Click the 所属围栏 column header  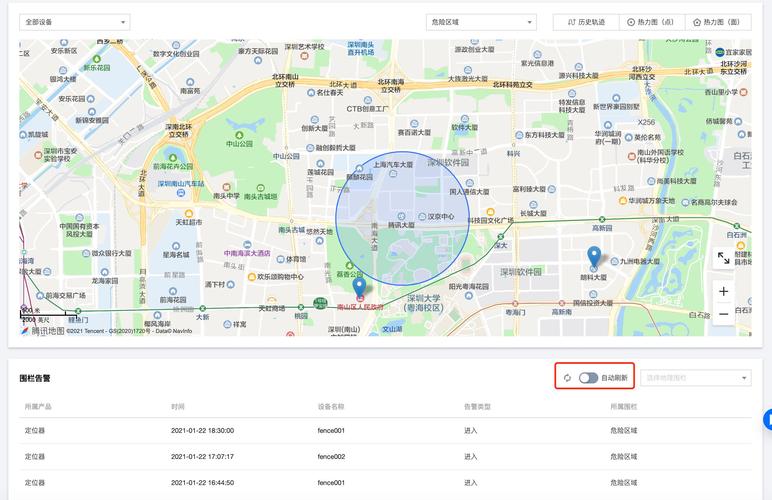coord(624,406)
